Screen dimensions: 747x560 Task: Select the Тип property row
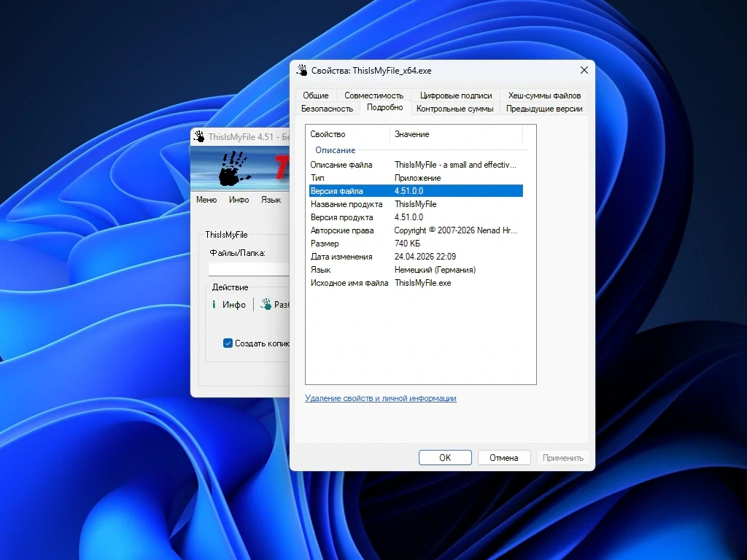416,178
